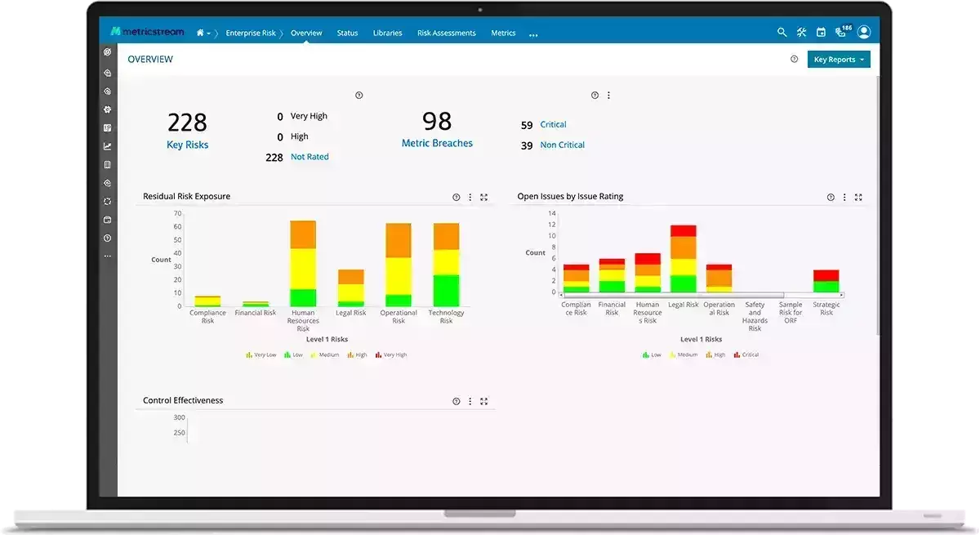Open the Key Reports dropdown

pyautogui.click(x=839, y=60)
